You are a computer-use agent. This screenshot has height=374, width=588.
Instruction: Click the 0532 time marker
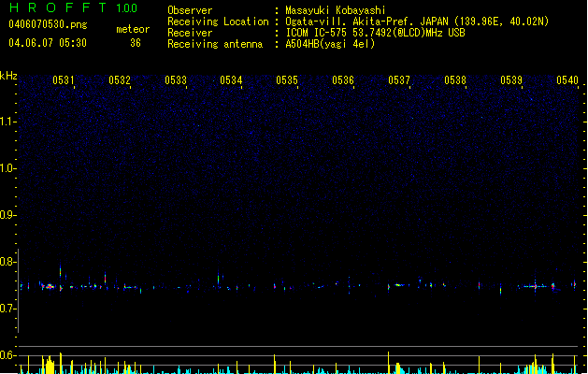[x=120, y=80]
